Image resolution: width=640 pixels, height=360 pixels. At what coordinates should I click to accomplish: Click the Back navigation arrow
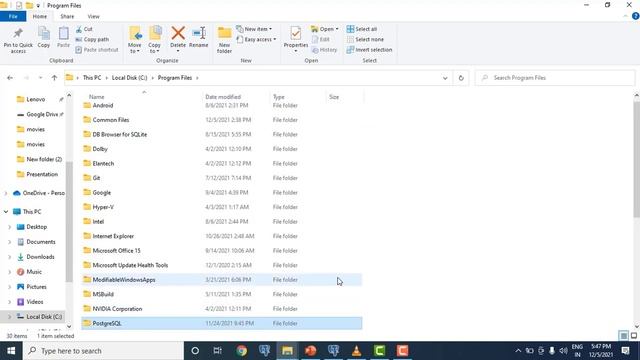[10, 78]
